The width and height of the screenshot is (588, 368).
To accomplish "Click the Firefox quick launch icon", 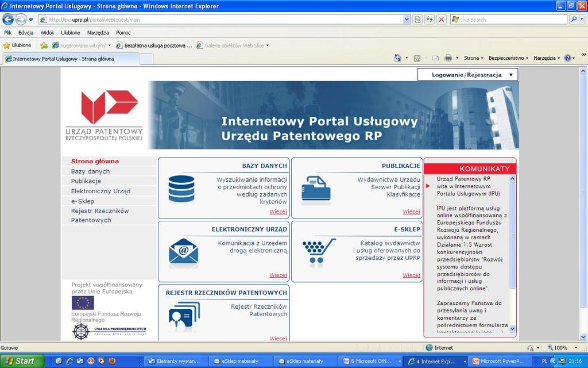I will pos(112,361).
